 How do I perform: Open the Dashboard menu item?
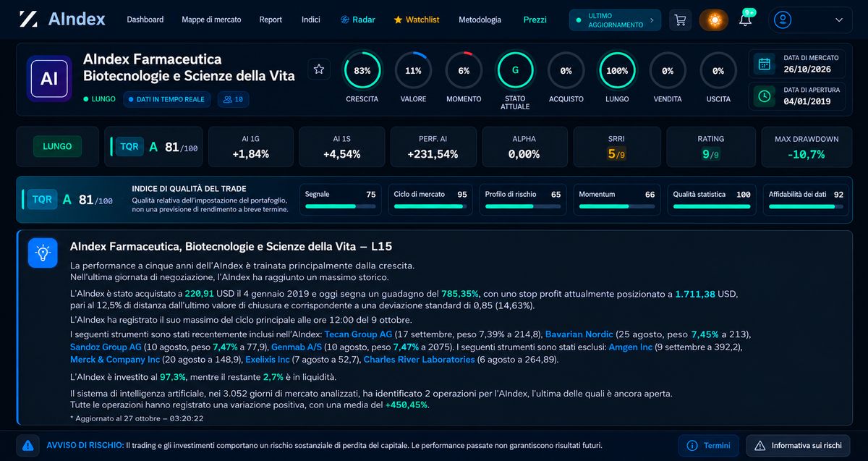(145, 20)
